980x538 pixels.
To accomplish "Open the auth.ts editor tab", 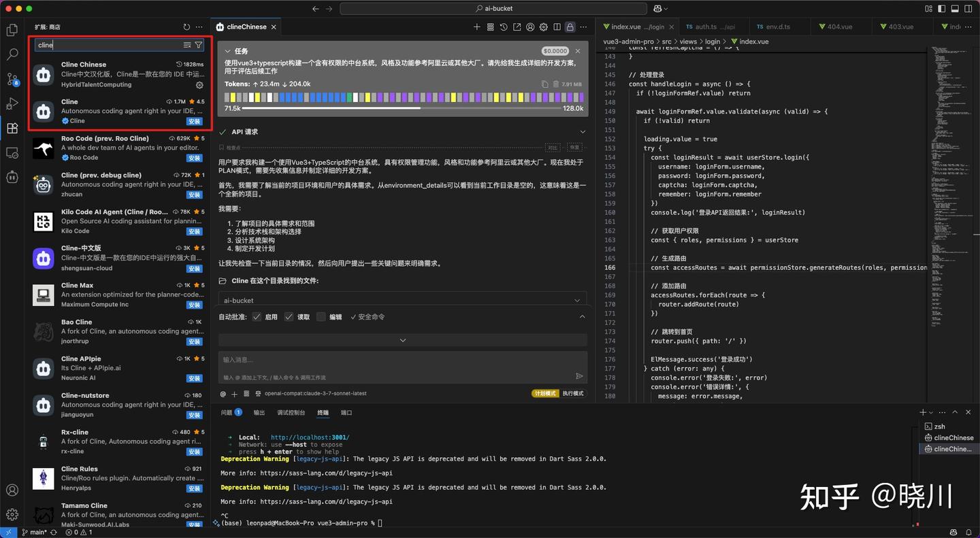I will tap(710, 27).
